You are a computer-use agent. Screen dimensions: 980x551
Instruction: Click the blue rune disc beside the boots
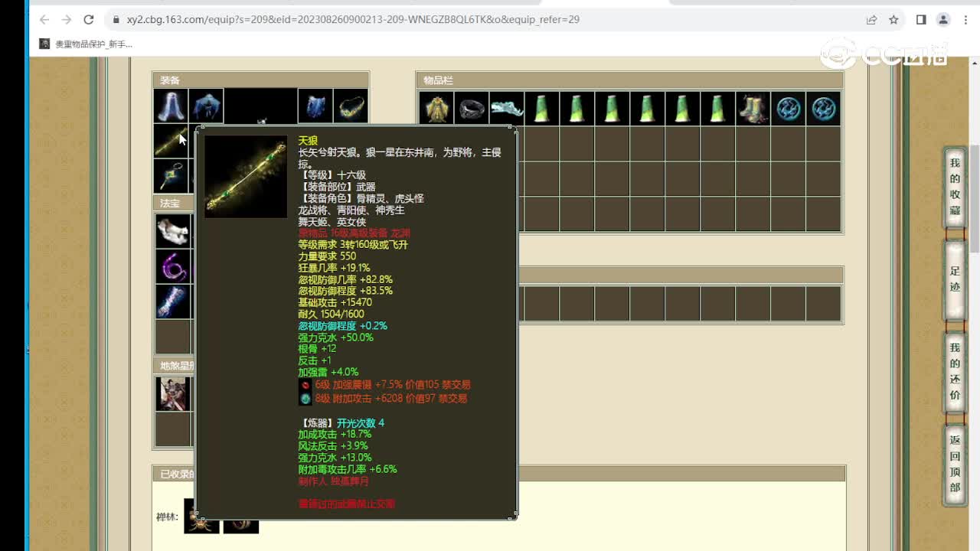tap(789, 109)
